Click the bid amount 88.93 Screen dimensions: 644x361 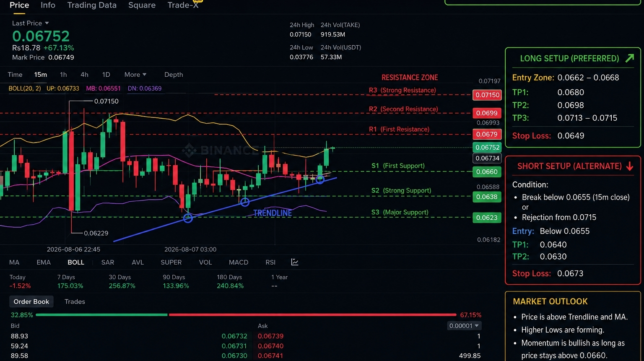(x=19, y=336)
